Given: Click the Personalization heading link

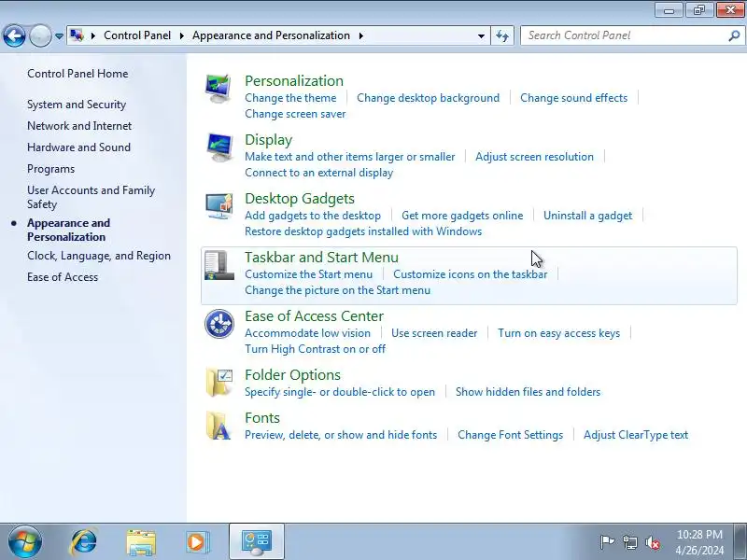Looking at the screenshot, I should click(294, 81).
